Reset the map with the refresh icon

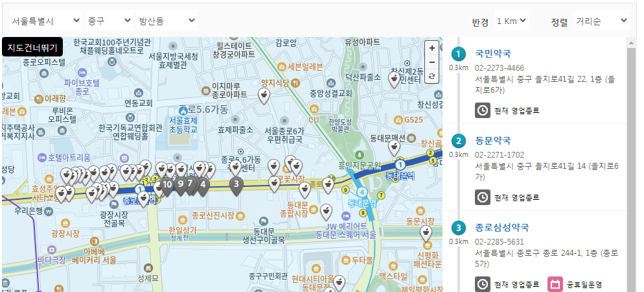click(431, 76)
